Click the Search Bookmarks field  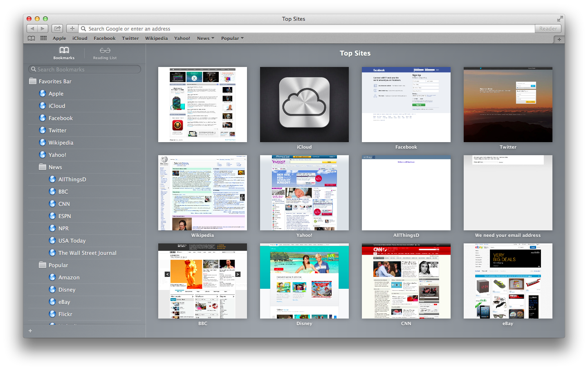coord(85,69)
